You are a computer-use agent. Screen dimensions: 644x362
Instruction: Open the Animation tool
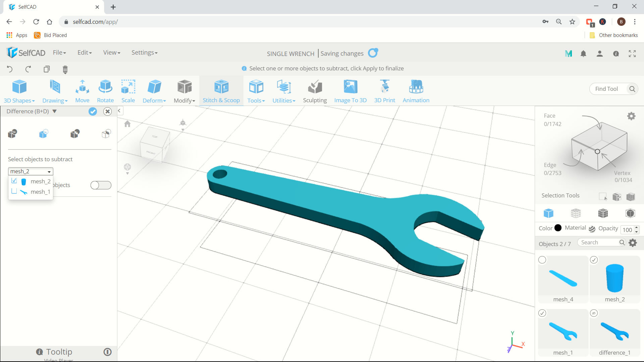[x=416, y=90]
